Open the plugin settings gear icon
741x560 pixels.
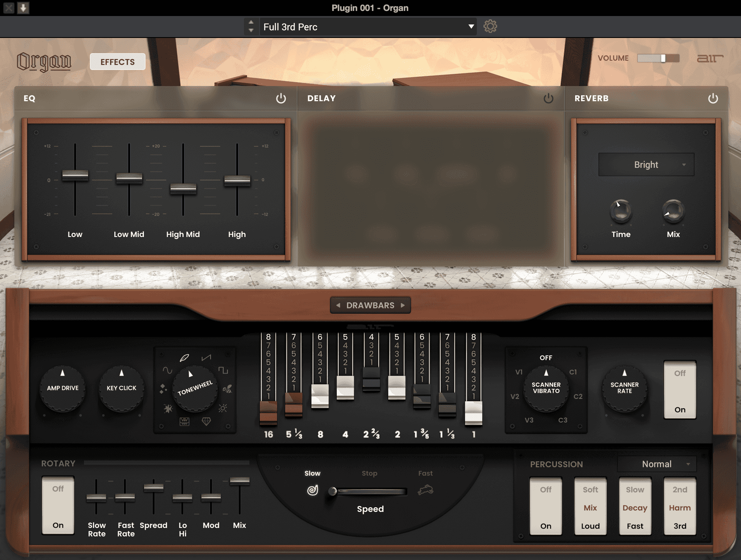click(x=489, y=27)
